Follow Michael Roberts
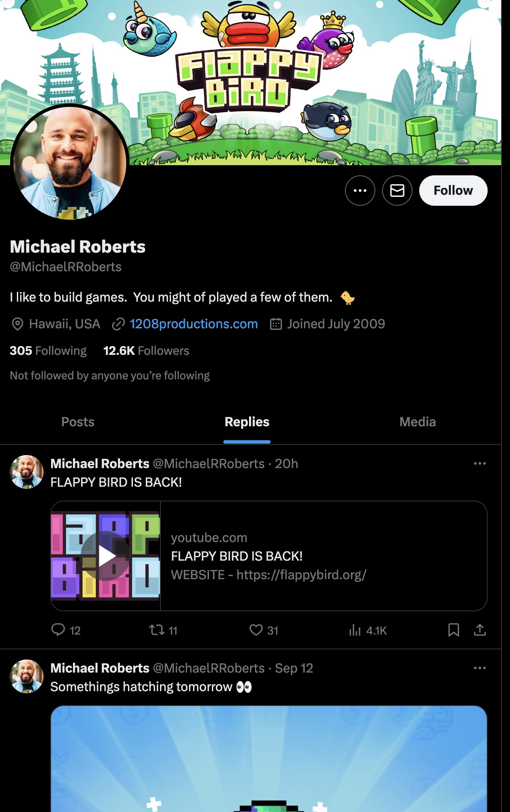Image resolution: width=510 pixels, height=812 pixels. tap(453, 191)
